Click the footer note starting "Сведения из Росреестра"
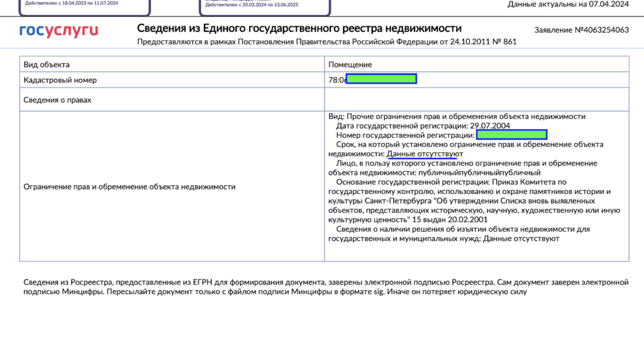Image resolution: width=644 pixels, height=350 pixels. (x=326, y=287)
